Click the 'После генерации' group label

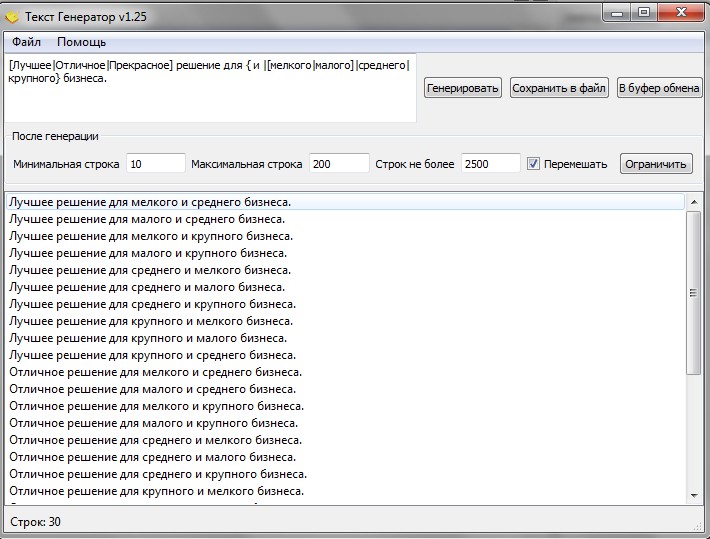click(55, 136)
